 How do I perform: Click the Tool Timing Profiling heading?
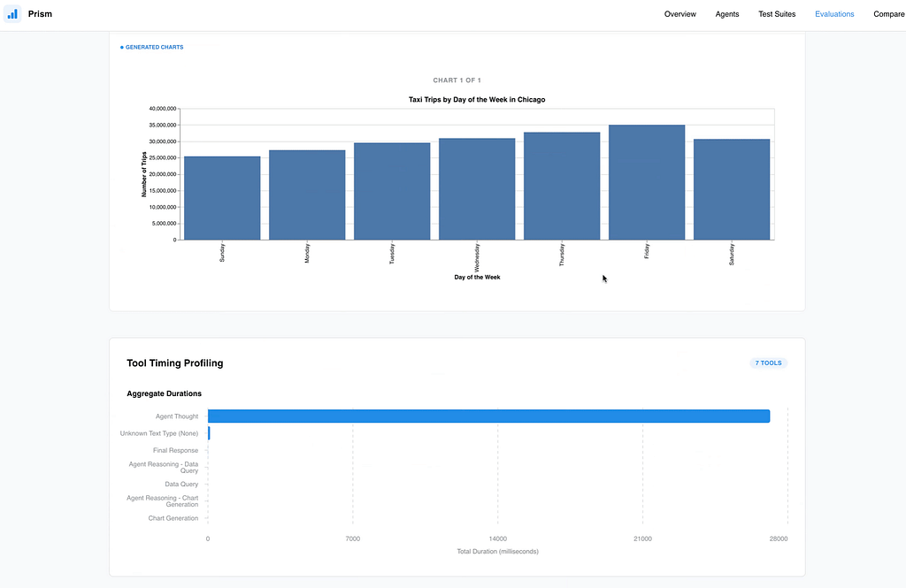(175, 363)
